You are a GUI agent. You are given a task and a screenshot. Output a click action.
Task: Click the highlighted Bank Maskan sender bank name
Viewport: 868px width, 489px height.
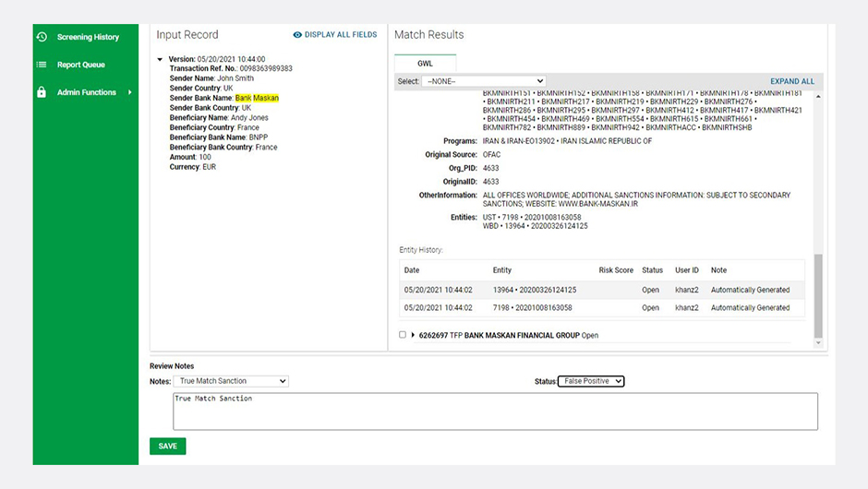[x=257, y=98]
